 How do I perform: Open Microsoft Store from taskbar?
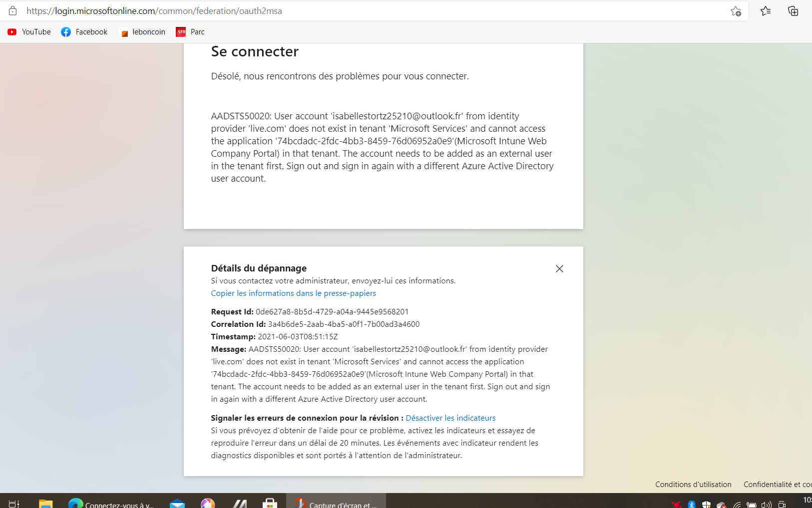click(270, 503)
